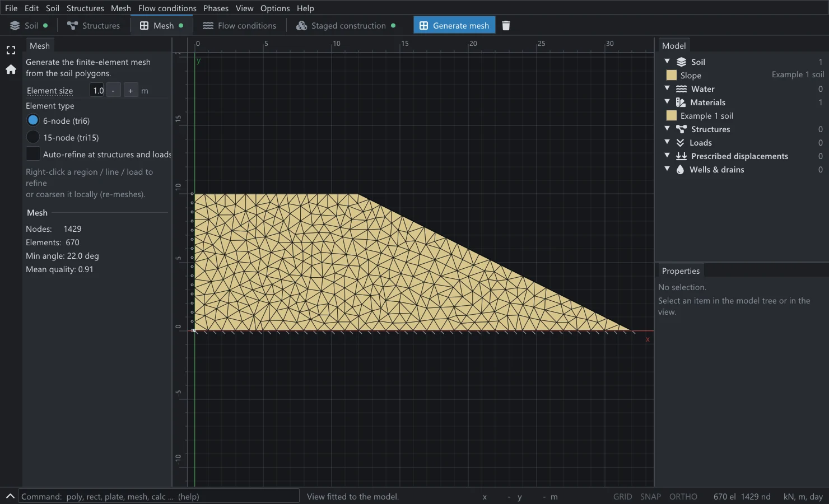The width and height of the screenshot is (829, 504).
Task: Click the '670 el 1429 nd' status entry
Action: [742, 497]
